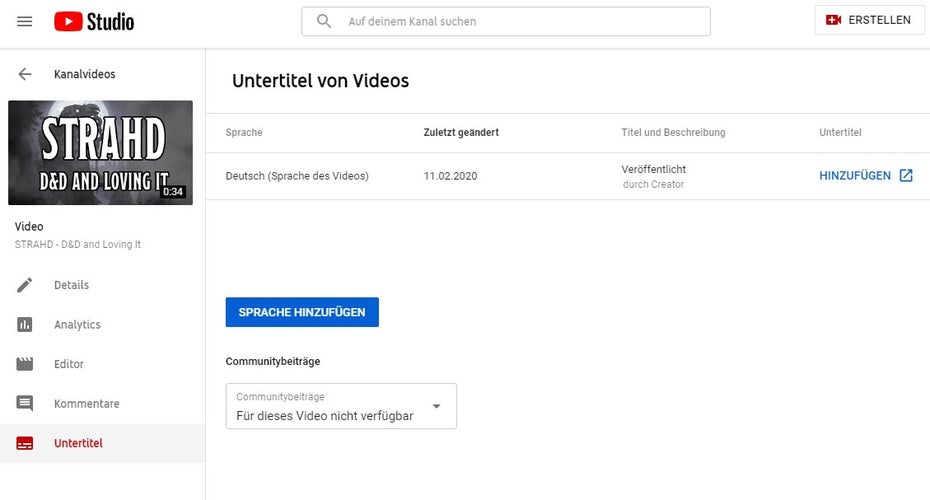Click the red camera icon in ERSTELLEN
The width and height of the screenshot is (930, 500).
[833, 20]
